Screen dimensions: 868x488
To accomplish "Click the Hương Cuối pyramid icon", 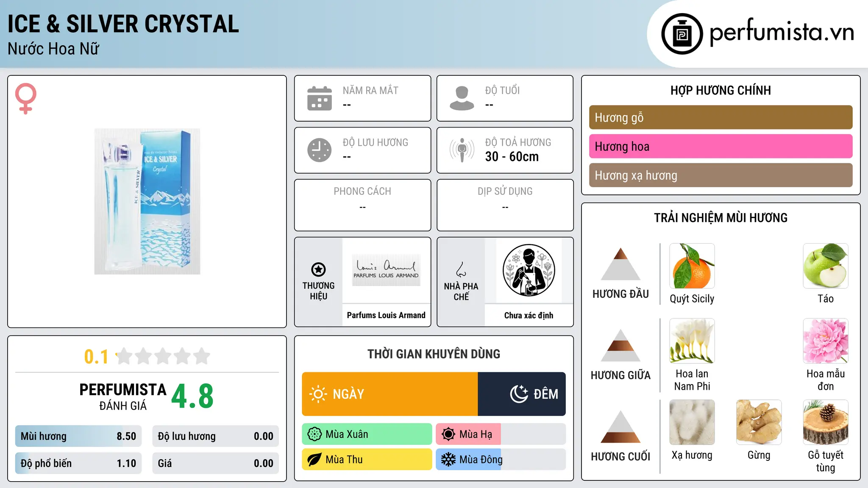I will [x=620, y=427].
